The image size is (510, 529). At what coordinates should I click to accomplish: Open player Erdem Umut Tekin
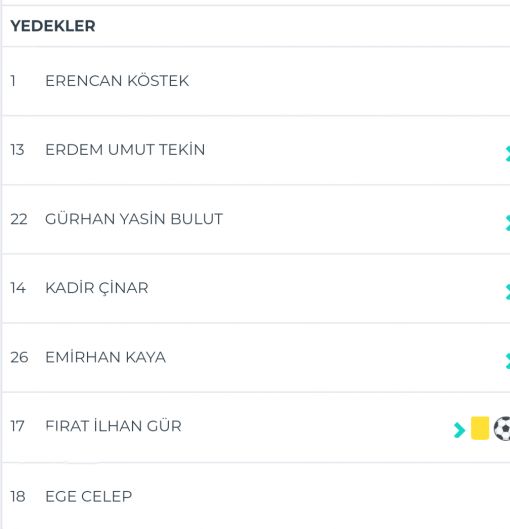click(125, 149)
